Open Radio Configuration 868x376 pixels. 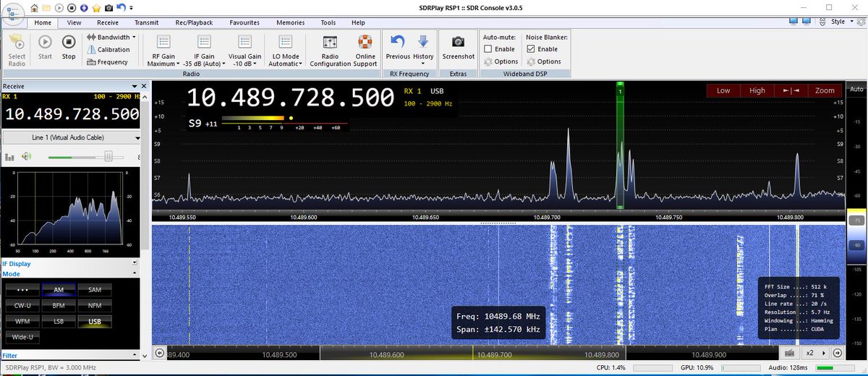click(x=330, y=51)
